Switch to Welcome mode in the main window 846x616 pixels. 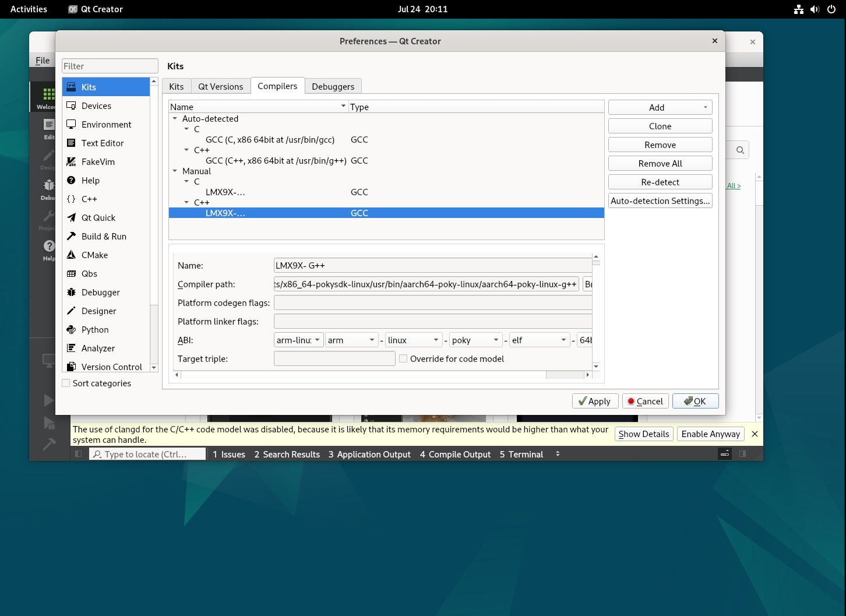(43, 97)
